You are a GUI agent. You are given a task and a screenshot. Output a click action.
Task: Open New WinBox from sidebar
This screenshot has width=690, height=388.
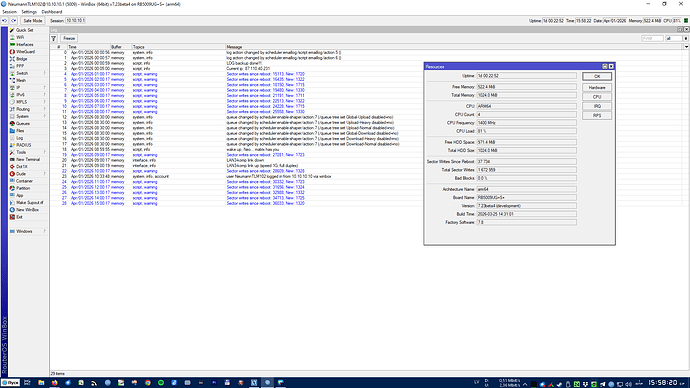click(x=27, y=210)
